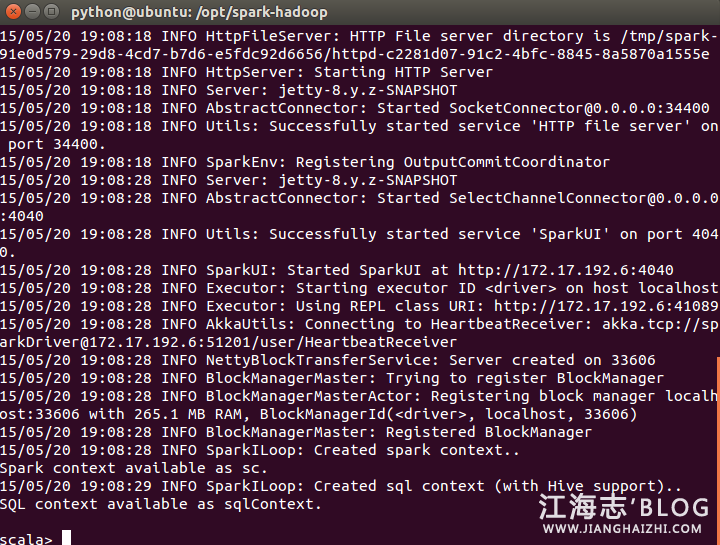Maximize the terminal window
This screenshot has width=720, height=545.
click(51, 12)
